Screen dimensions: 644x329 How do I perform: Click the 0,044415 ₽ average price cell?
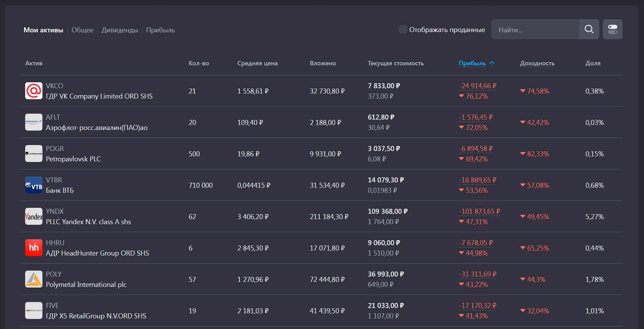(254, 185)
